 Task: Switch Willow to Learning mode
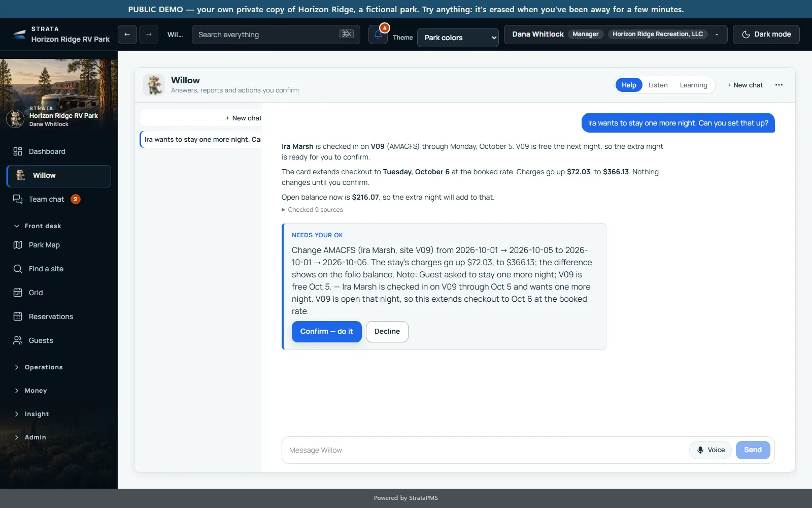click(693, 85)
